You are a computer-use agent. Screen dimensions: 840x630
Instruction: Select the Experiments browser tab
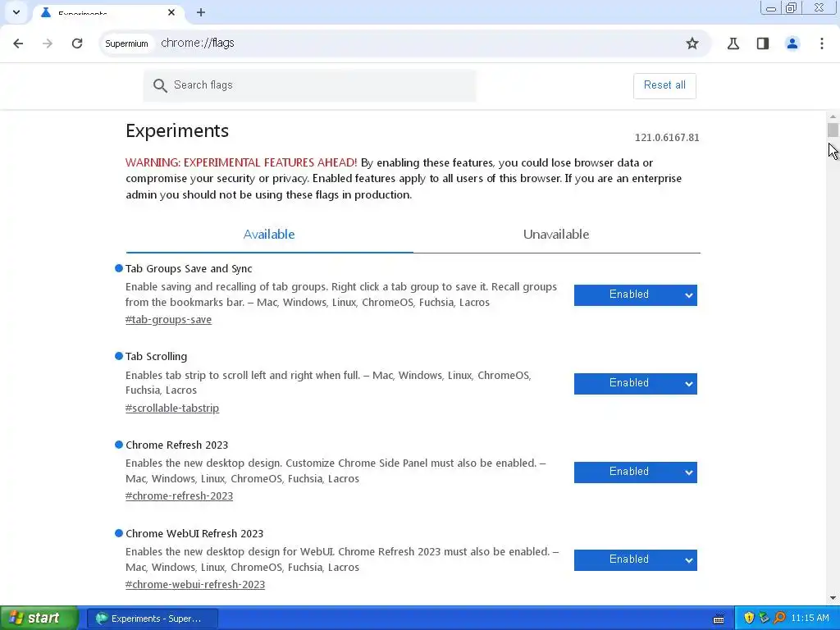(x=107, y=13)
